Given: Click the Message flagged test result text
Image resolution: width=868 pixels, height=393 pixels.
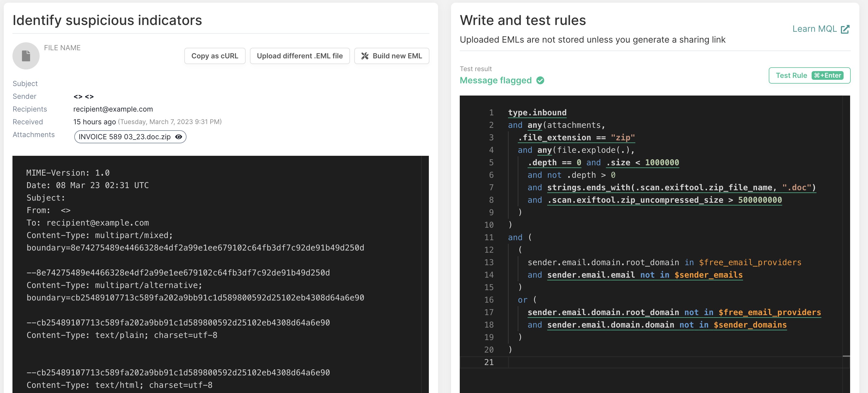Looking at the screenshot, I should coord(496,80).
